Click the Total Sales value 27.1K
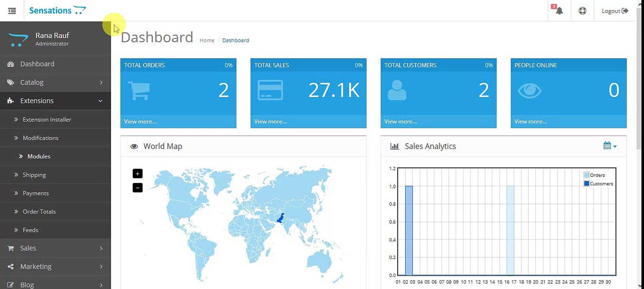 pyautogui.click(x=334, y=90)
